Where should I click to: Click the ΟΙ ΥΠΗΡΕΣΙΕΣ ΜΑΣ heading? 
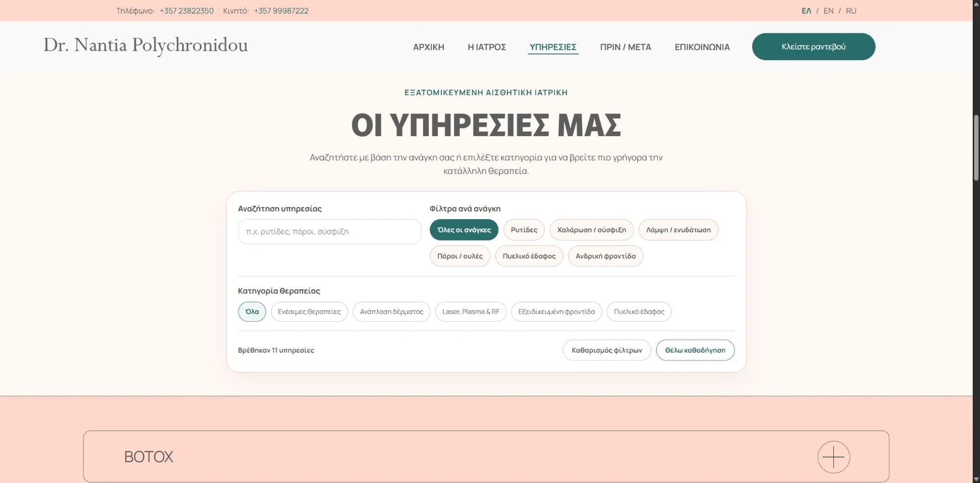(x=486, y=125)
